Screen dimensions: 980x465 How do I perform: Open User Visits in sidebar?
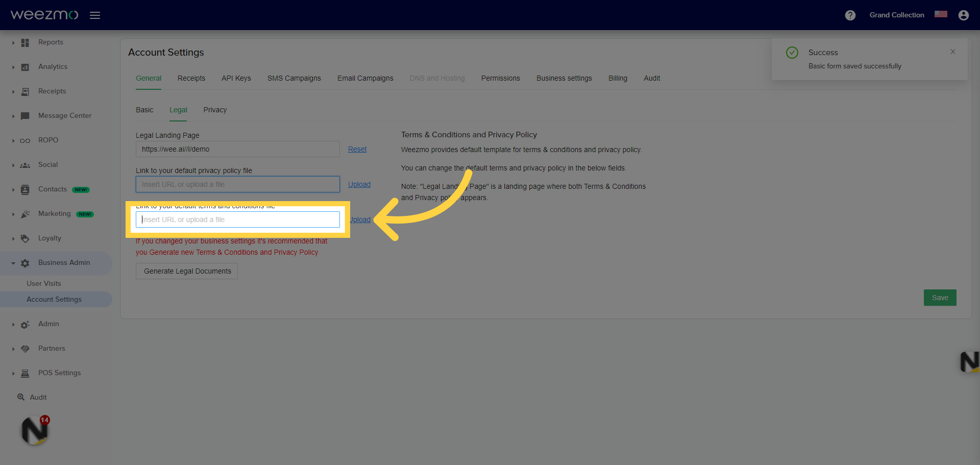[44, 283]
